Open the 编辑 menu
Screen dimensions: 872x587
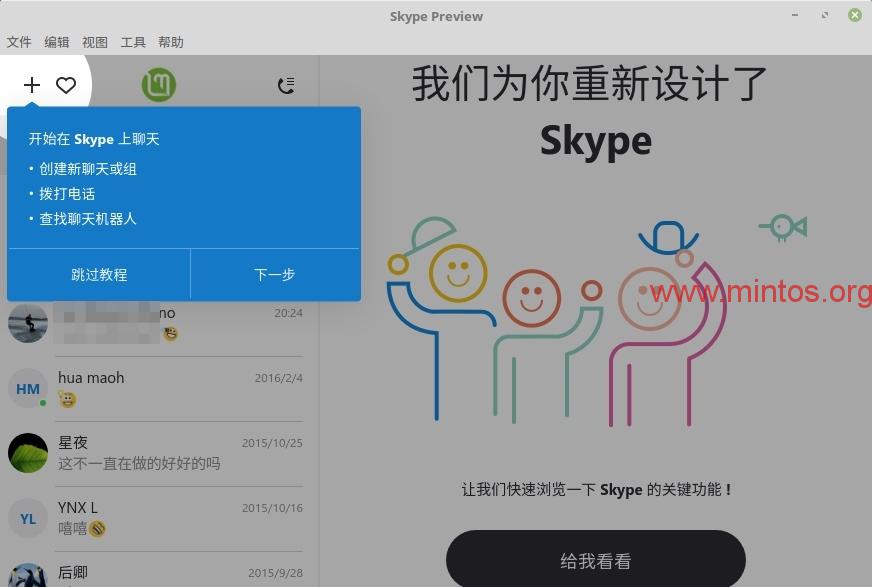click(x=57, y=42)
